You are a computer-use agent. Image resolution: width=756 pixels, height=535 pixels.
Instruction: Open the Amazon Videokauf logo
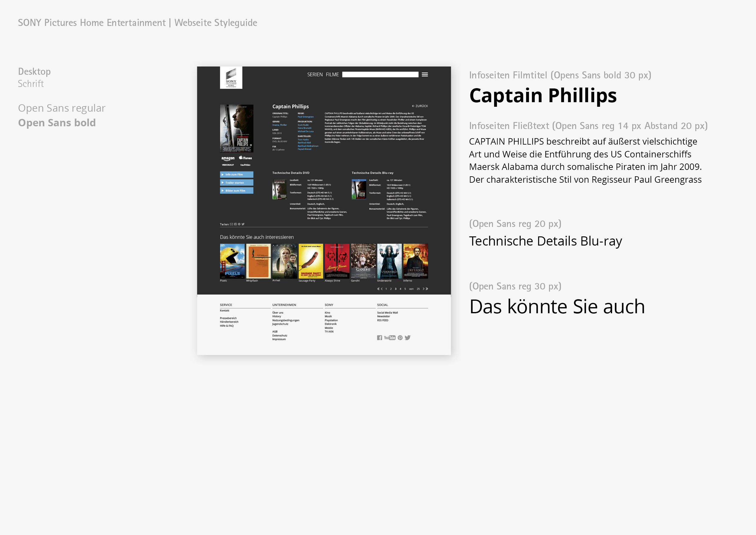pyautogui.click(x=228, y=161)
